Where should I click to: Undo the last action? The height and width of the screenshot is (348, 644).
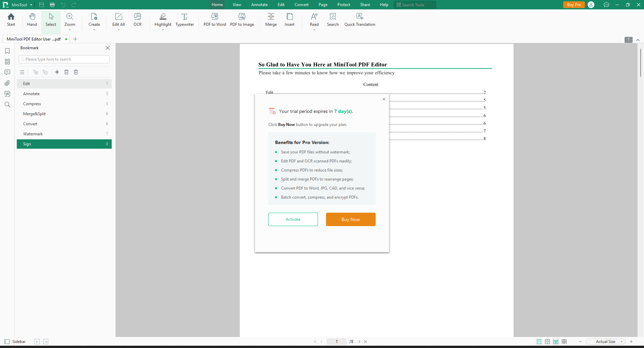63,5
